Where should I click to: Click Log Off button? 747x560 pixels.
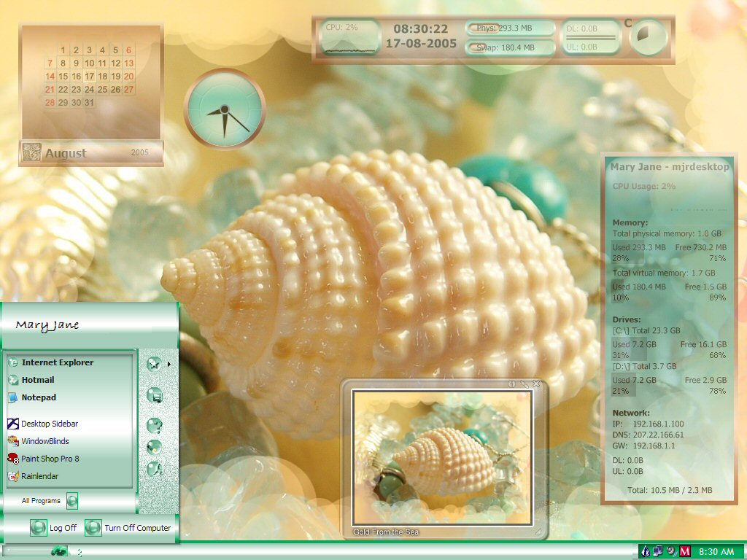tap(53, 528)
